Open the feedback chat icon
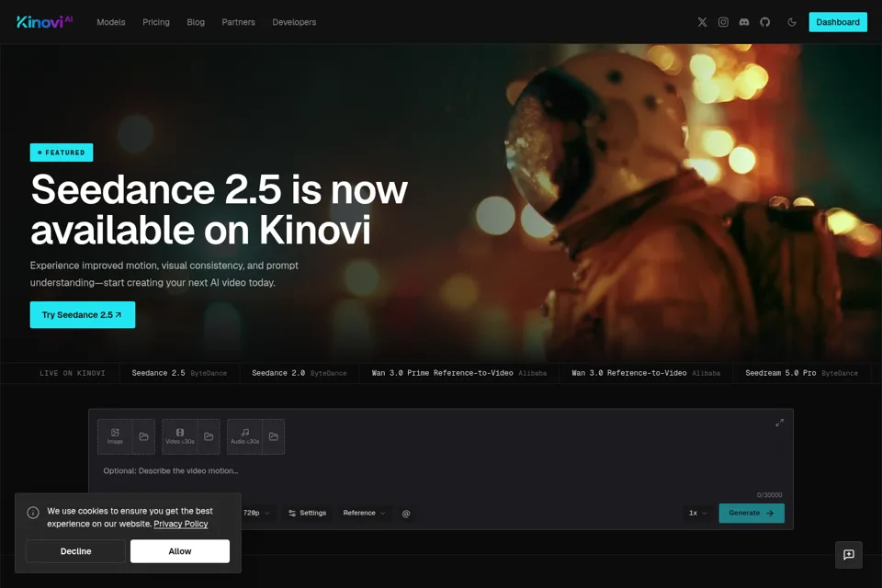This screenshot has height=588, width=882. tap(848, 555)
